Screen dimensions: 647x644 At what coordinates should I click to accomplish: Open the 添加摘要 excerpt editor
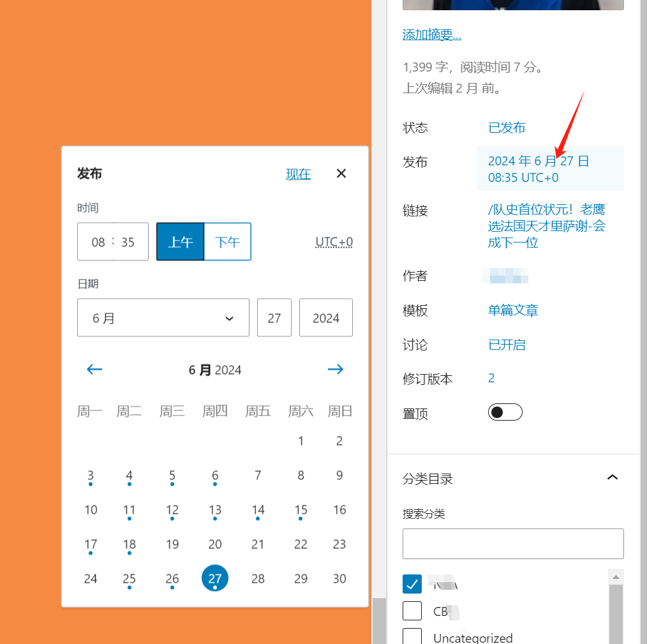coord(432,34)
